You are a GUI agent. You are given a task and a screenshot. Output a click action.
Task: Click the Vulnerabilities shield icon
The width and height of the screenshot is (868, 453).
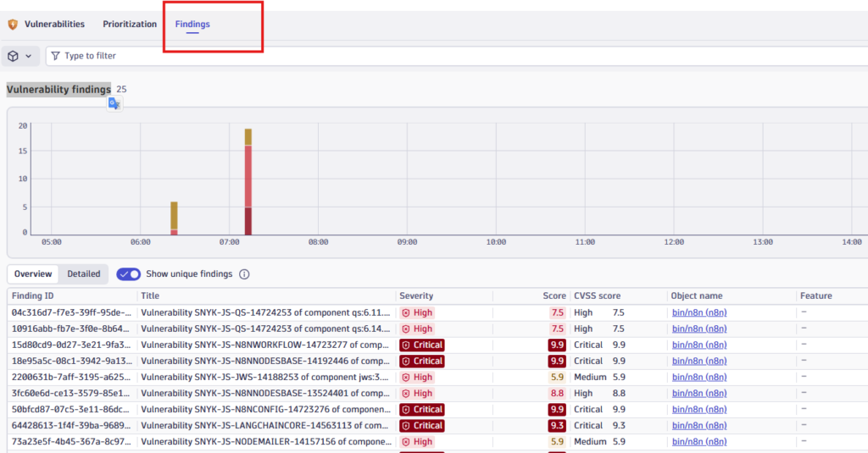(13, 25)
